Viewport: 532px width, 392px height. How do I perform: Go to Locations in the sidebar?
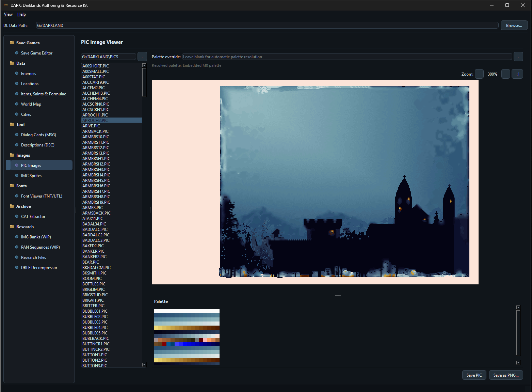tap(30, 84)
